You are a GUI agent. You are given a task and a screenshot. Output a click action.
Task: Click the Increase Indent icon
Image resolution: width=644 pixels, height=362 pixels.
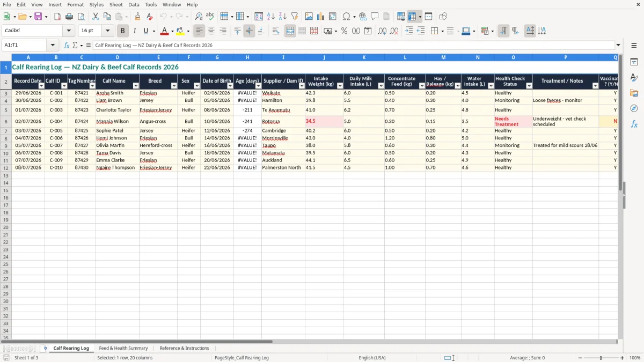tap(409, 31)
